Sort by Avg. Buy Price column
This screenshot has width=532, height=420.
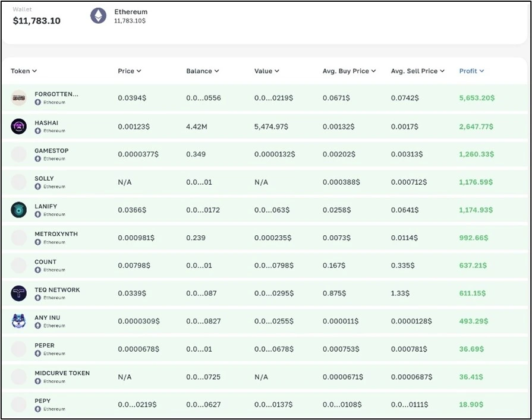349,71
